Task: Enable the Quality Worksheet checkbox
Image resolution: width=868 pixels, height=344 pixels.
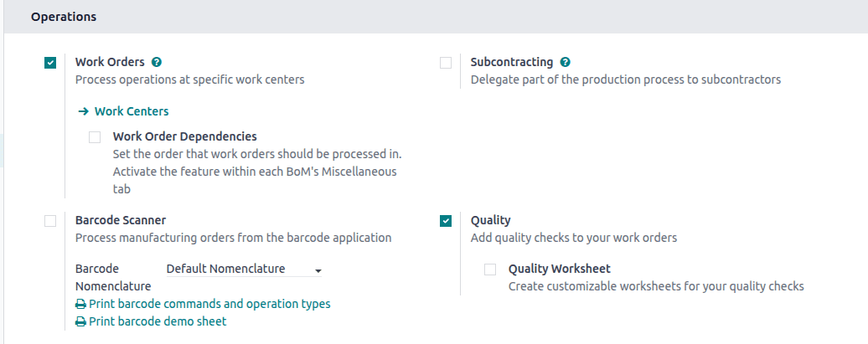Action: point(490,270)
